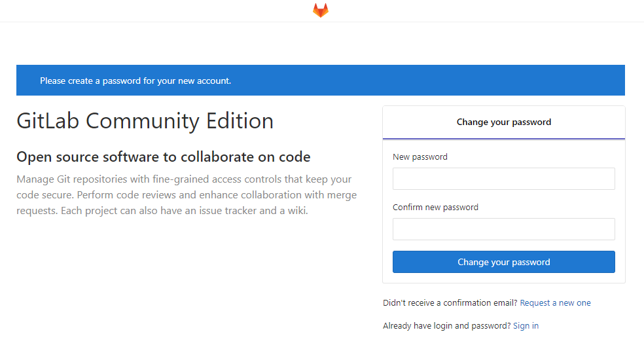
Task: Click the New password label text
Action: tap(420, 157)
